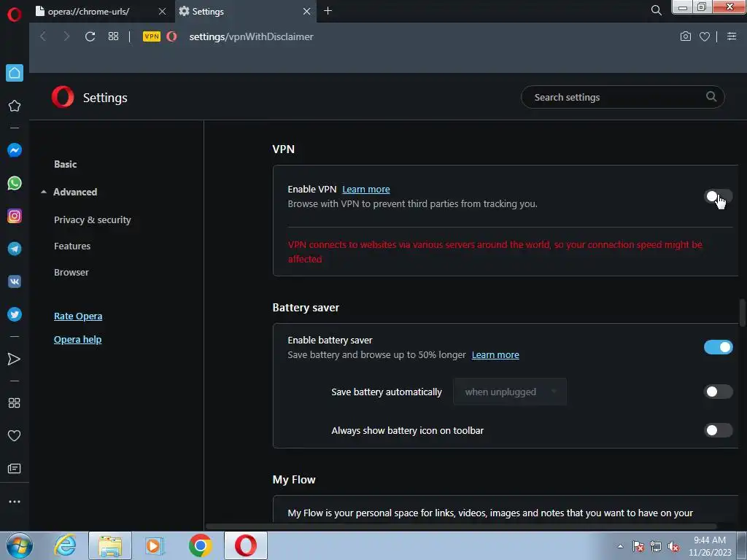The height and width of the screenshot is (560, 747).
Task: Open Telegram in sidebar
Action: point(15,249)
